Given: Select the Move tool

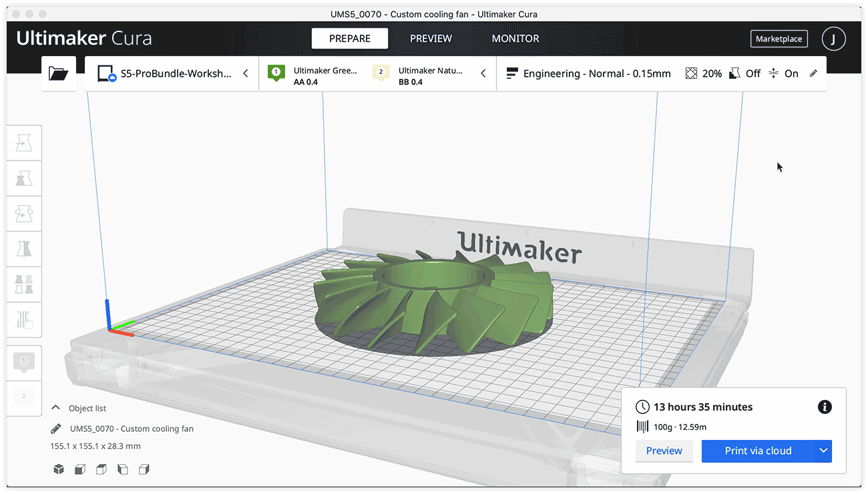Looking at the screenshot, I should tap(24, 142).
